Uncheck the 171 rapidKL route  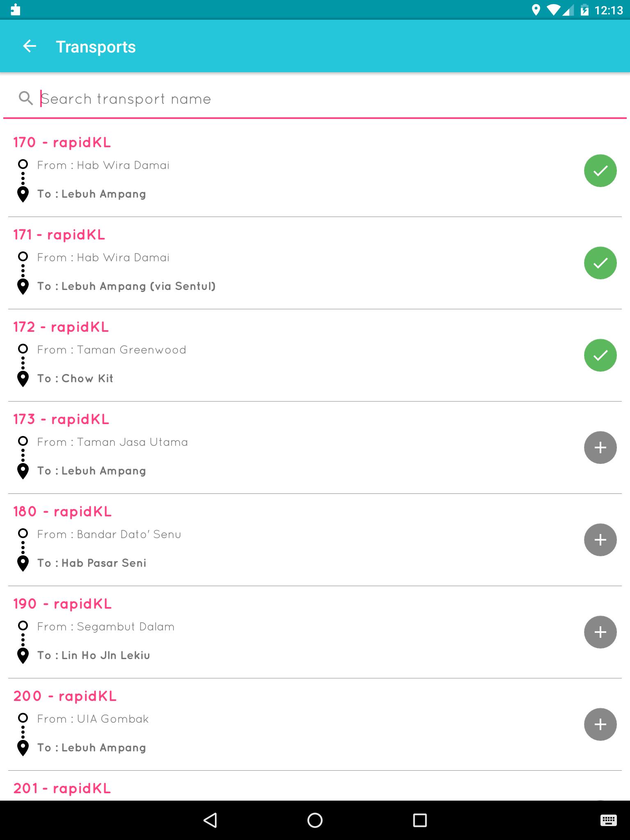coord(600,263)
